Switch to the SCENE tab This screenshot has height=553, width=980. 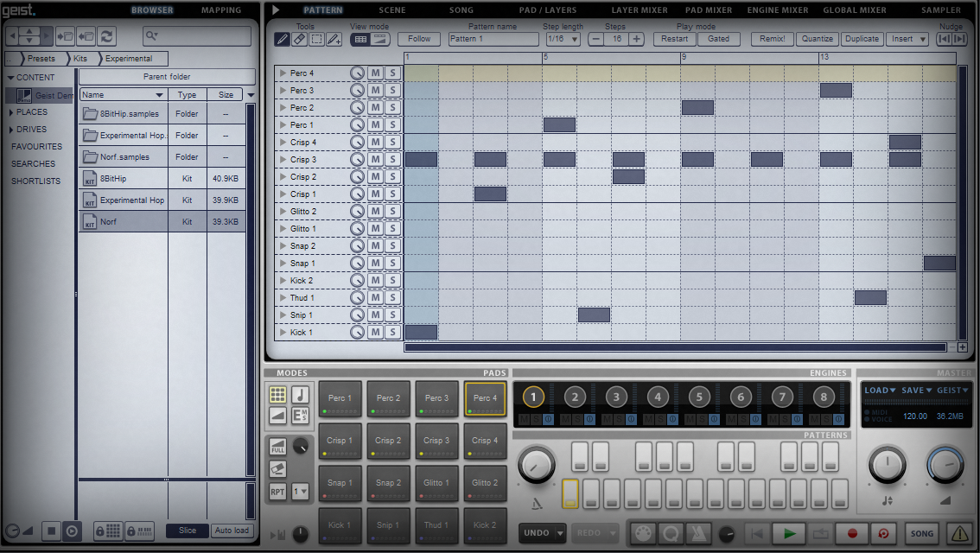coord(391,10)
